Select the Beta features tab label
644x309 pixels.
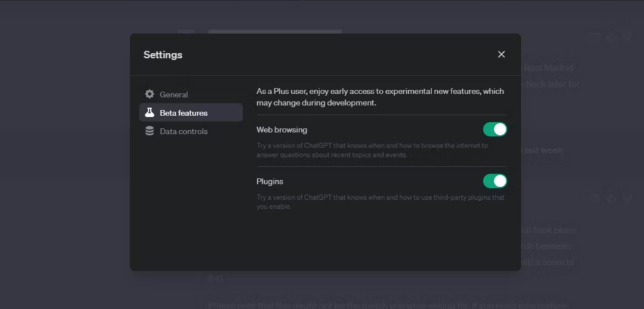point(183,113)
